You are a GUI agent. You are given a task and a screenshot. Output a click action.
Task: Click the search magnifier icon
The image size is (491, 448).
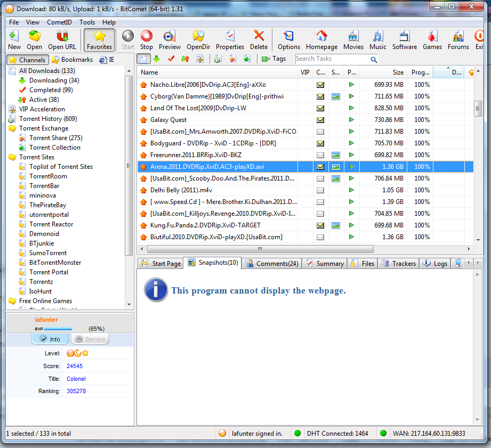[374, 60]
